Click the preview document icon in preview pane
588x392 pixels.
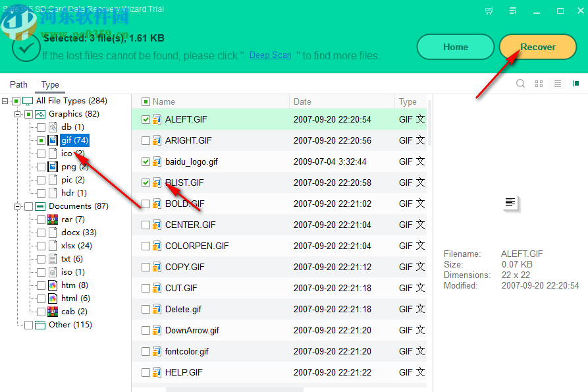(x=511, y=204)
